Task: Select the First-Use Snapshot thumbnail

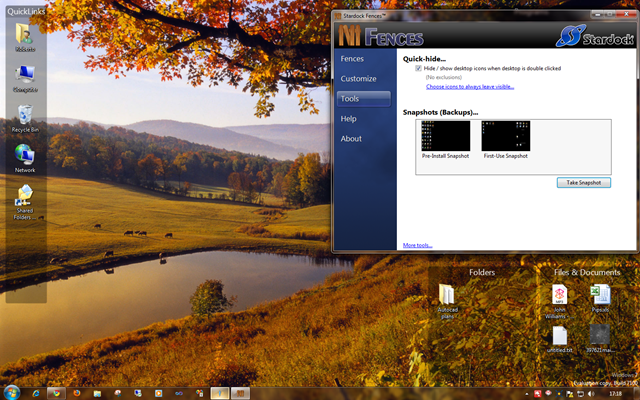Action: [505, 136]
